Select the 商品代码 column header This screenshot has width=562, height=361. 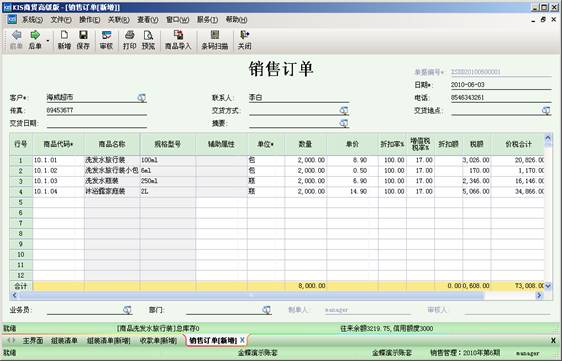point(58,144)
